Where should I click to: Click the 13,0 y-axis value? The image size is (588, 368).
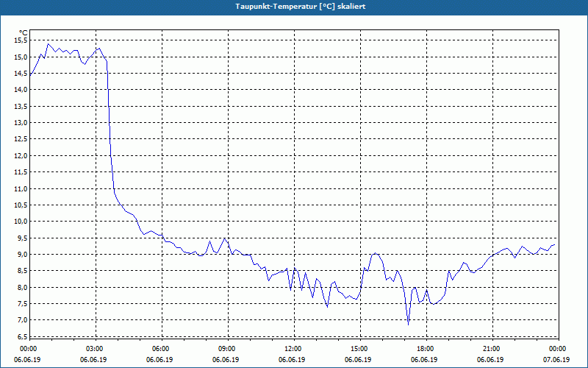pos(20,123)
